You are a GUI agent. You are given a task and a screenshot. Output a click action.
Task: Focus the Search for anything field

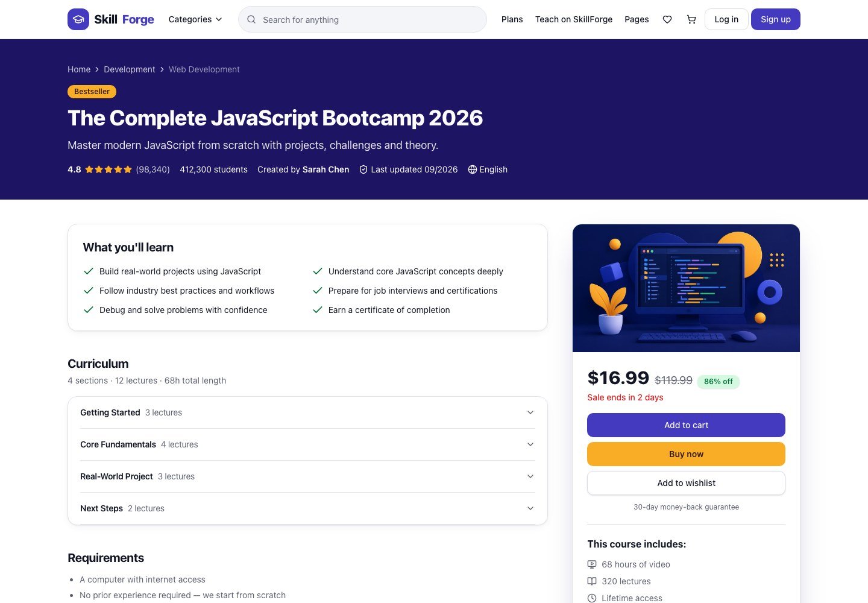362,19
